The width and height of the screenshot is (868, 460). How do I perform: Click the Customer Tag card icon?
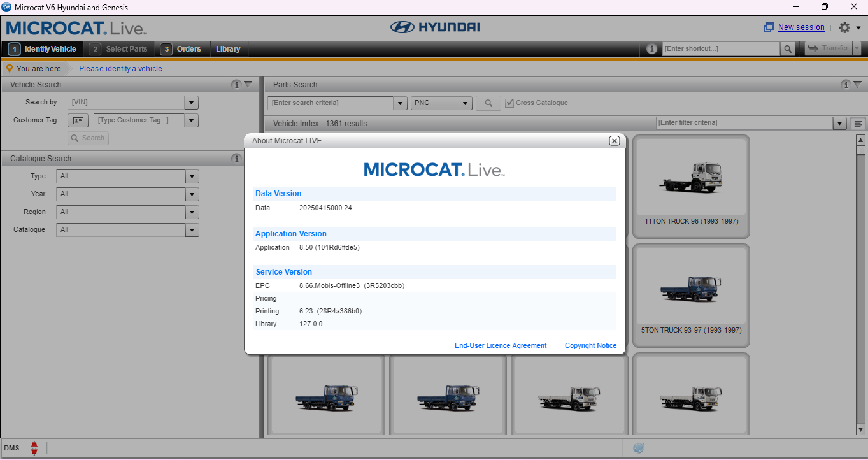[78, 120]
